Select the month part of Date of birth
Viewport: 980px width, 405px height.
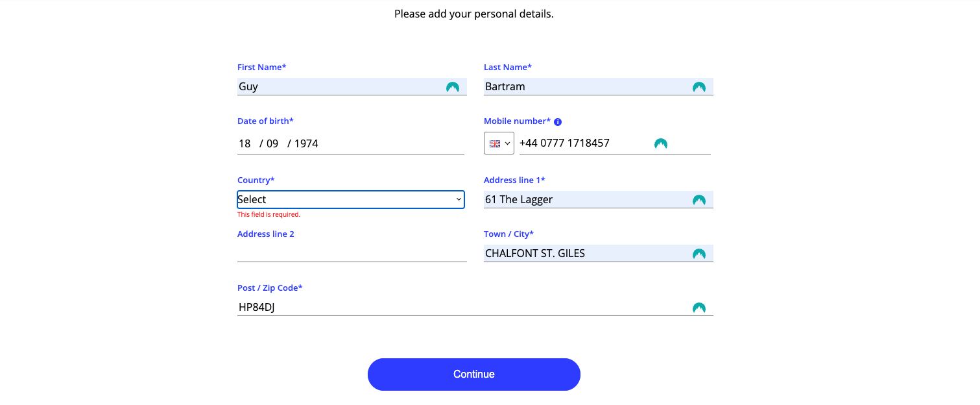point(272,143)
